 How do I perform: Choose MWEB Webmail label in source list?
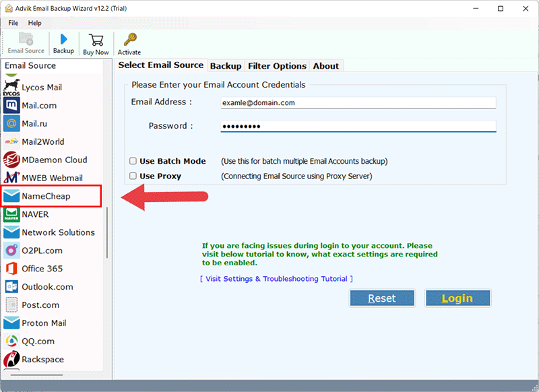point(53,178)
